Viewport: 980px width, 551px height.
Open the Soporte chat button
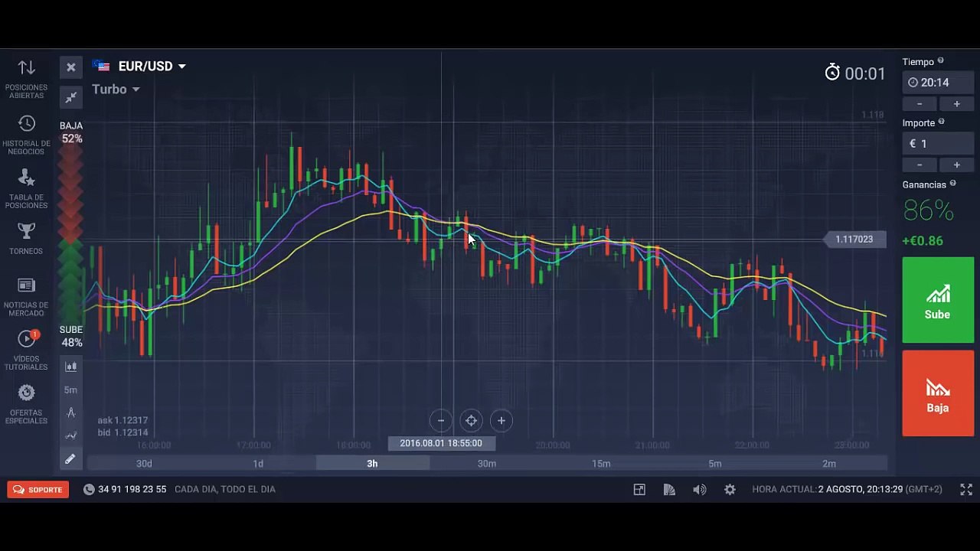click(x=38, y=490)
